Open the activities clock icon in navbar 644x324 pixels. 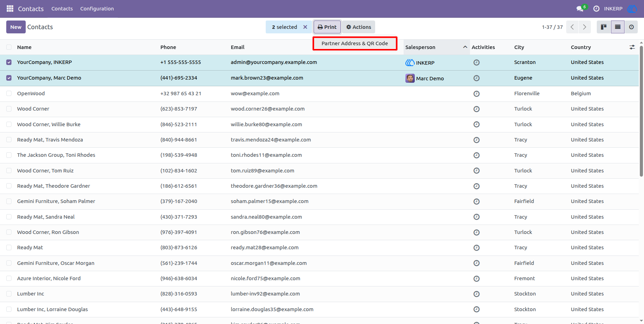[x=596, y=9]
